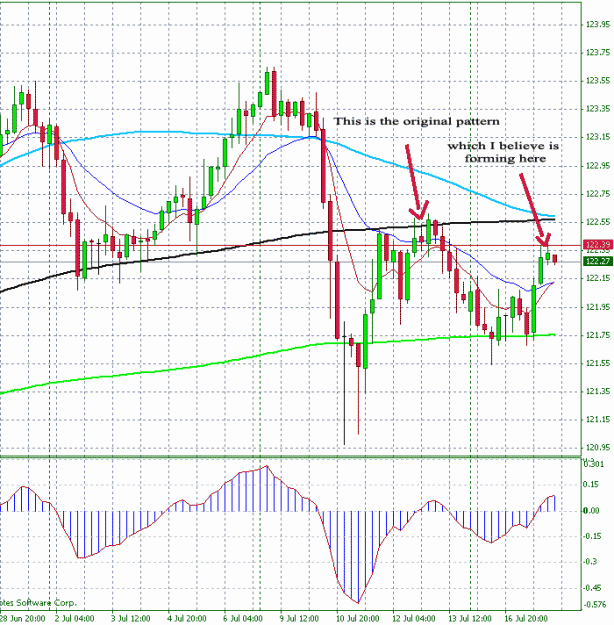Select the 4 Jul 20:00 time label
Image resolution: width=614 pixels, height=625 pixels.
pos(187,619)
